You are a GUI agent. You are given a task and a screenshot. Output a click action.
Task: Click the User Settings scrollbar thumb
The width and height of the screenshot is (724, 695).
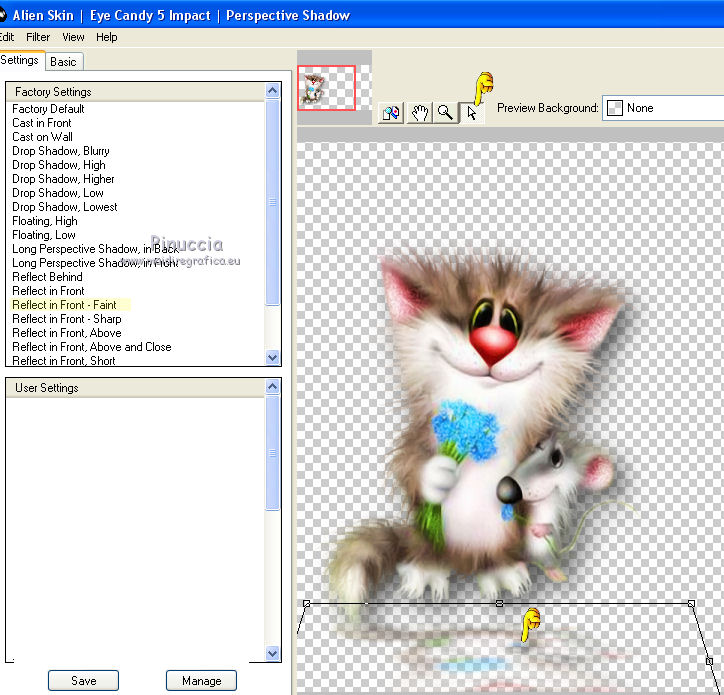click(x=272, y=453)
